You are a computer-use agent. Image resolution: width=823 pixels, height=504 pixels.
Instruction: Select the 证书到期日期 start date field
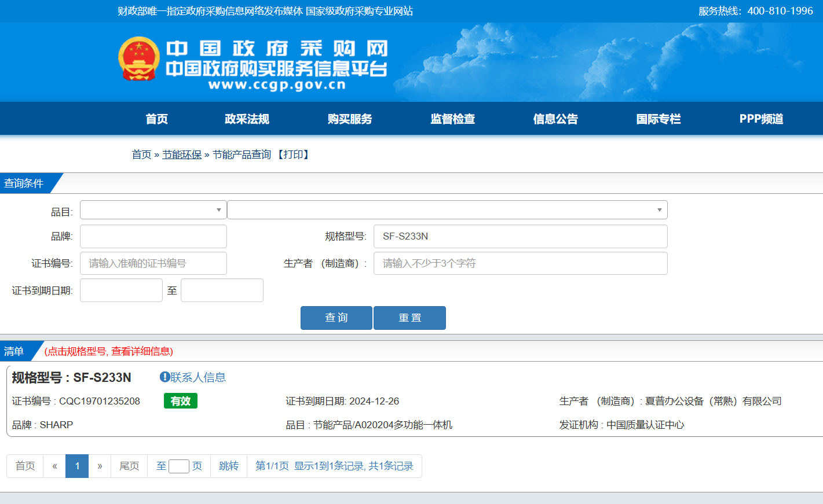121,290
